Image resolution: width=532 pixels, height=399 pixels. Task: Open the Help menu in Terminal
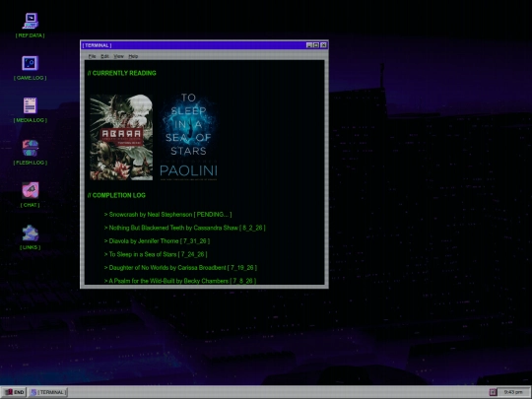point(133,56)
